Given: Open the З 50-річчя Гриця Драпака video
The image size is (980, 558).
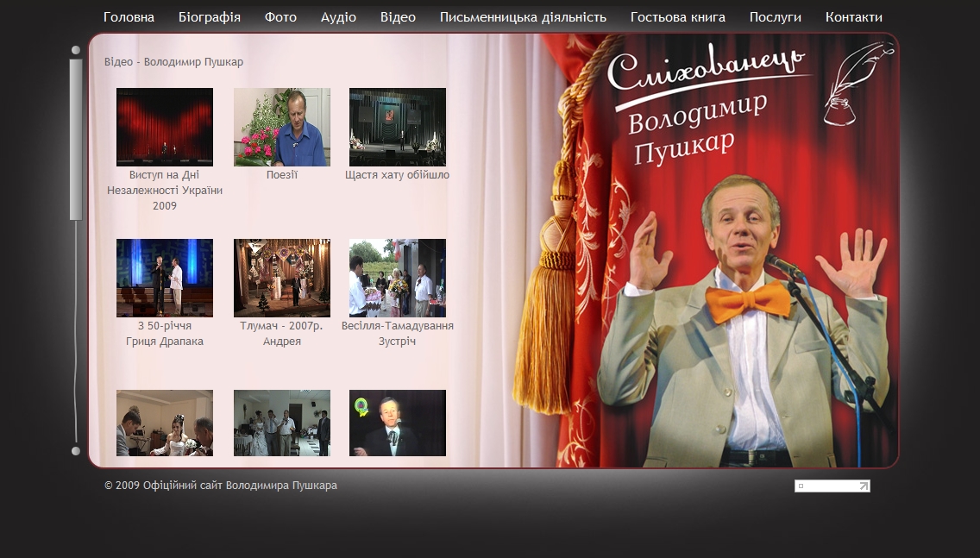Looking at the screenshot, I should (x=165, y=278).
